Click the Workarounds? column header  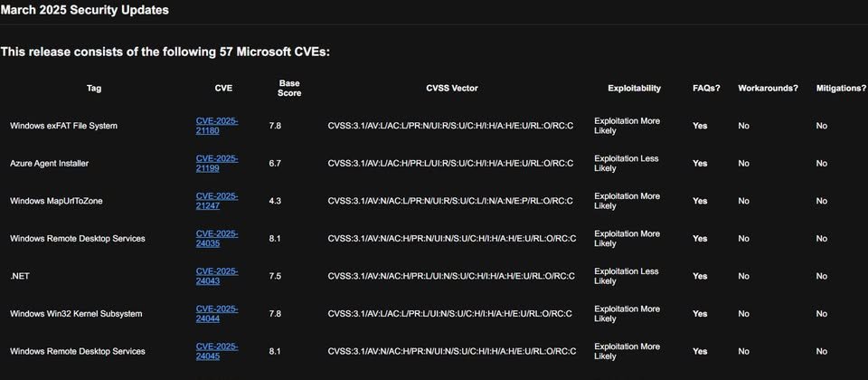[769, 88]
